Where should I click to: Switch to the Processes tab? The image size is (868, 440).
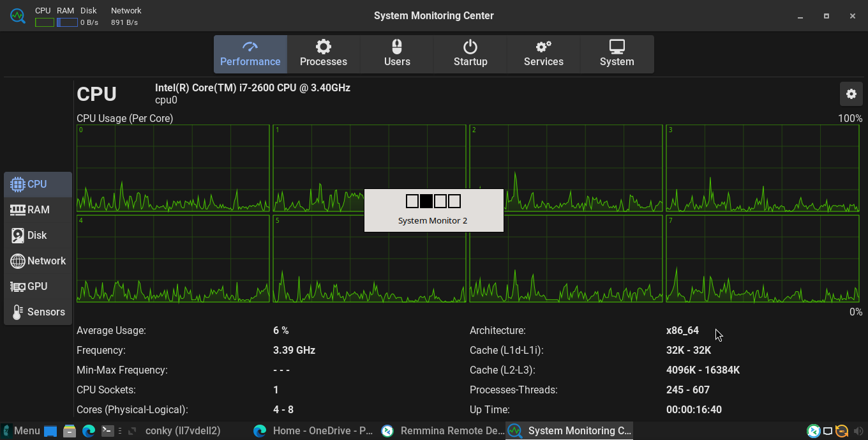[x=324, y=54]
